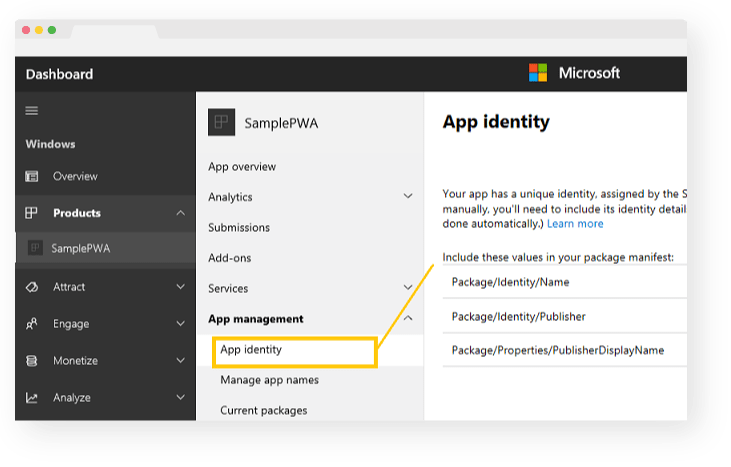
Task: Open Current packages
Action: (x=263, y=410)
